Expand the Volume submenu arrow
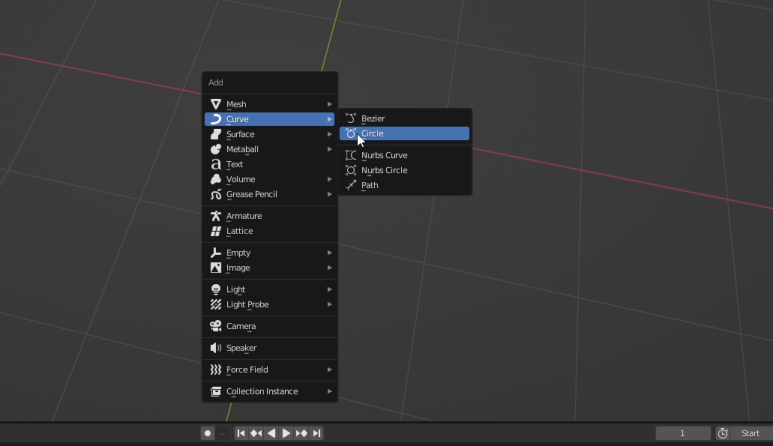The height and width of the screenshot is (446, 773). click(x=329, y=179)
